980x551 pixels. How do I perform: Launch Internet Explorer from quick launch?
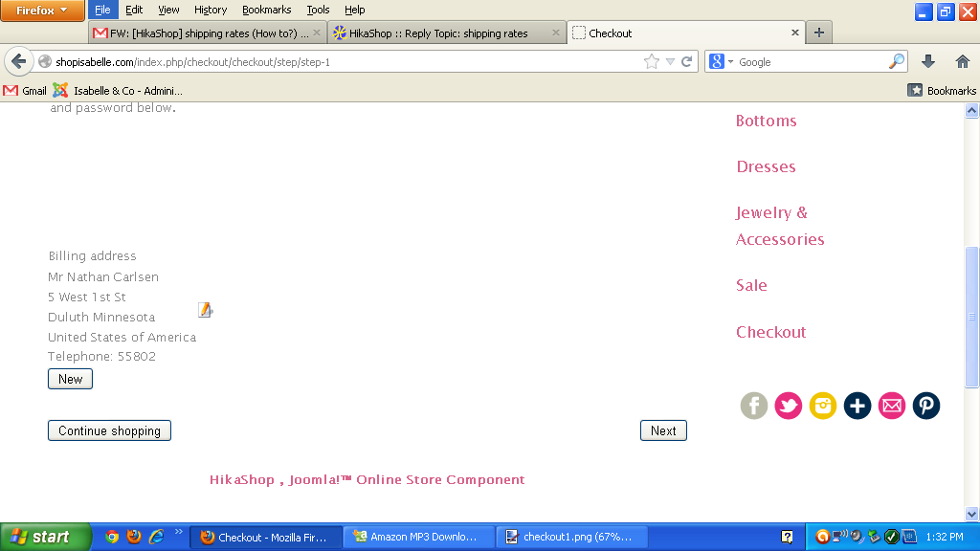(156, 537)
